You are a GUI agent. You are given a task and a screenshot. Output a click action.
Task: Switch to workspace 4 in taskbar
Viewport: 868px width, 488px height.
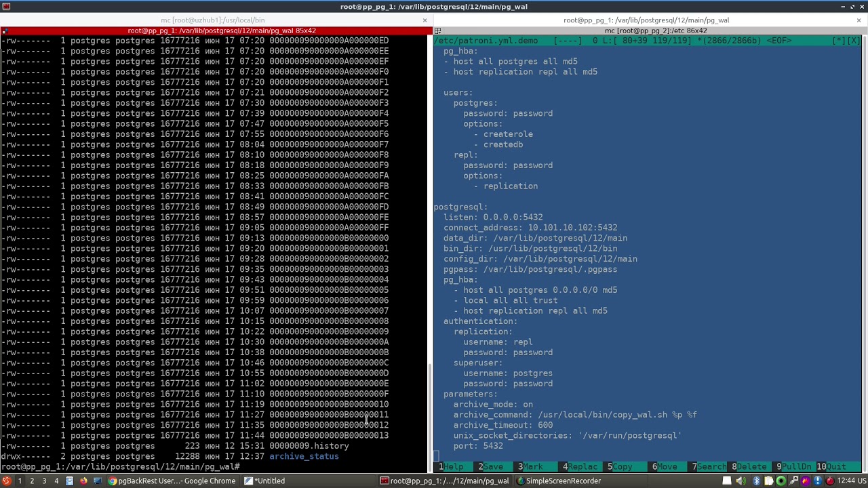[56, 481]
